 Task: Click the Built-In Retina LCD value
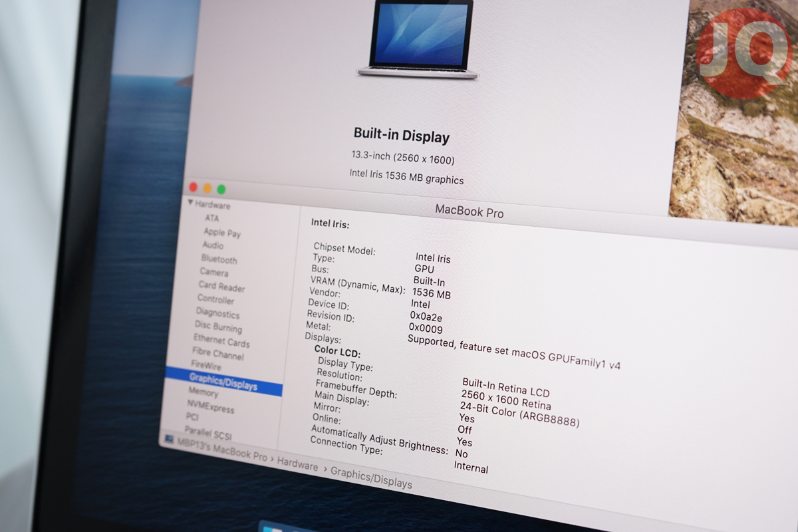505,387
